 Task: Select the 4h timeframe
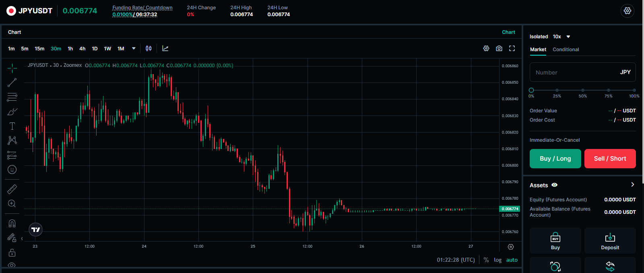pos(82,48)
